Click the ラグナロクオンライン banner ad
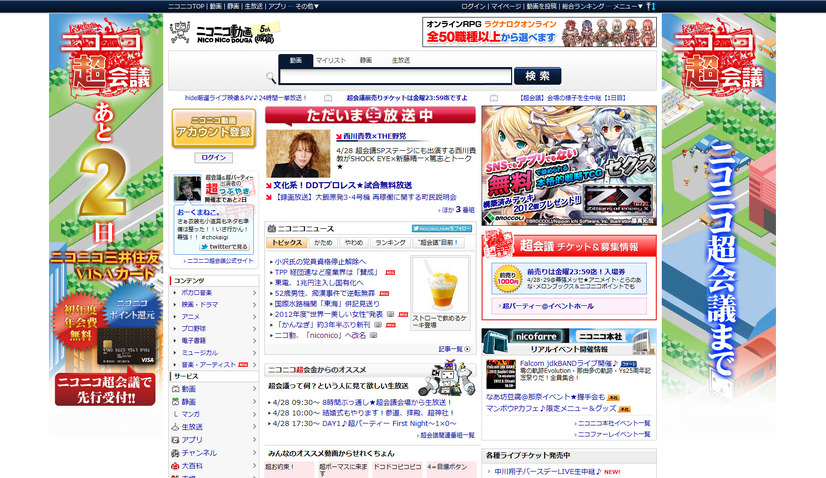This screenshot has width=826, height=478. pyautogui.click(x=539, y=32)
